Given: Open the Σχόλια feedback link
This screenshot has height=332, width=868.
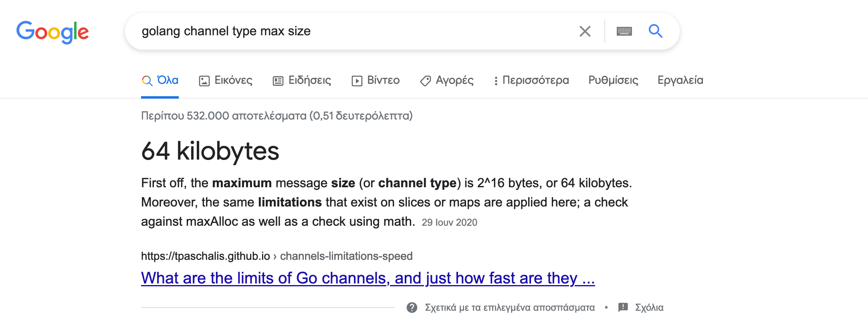Looking at the screenshot, I should coord(649,308).
